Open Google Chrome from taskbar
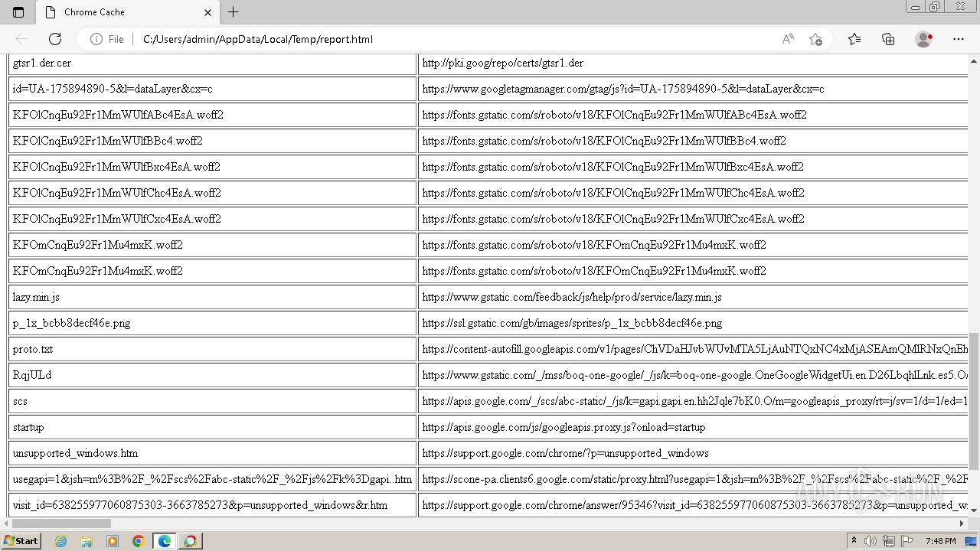 [x=139, y=541]
